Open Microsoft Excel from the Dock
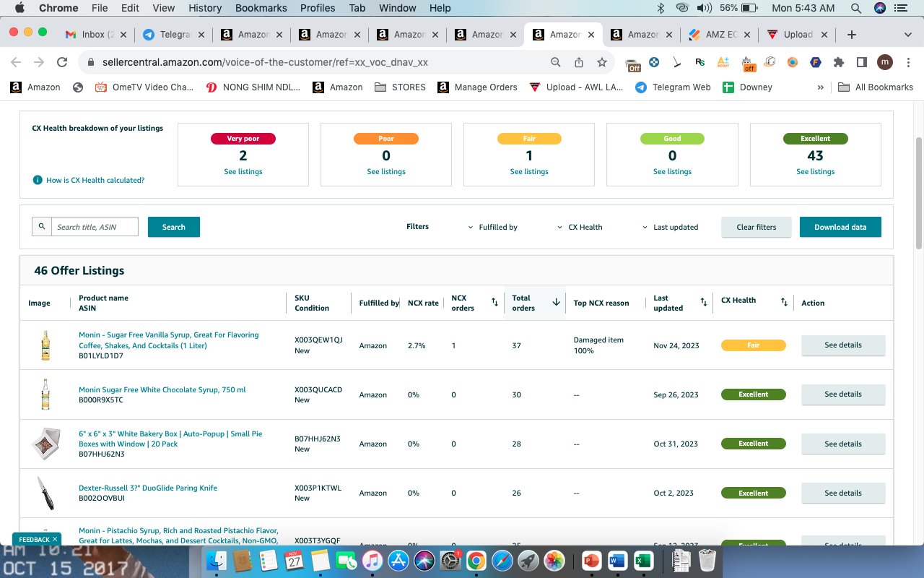 click(x=642, y=560)
